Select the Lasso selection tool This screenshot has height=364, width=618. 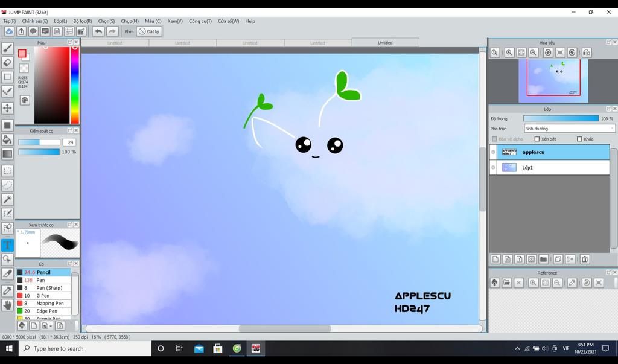(7, 185)
